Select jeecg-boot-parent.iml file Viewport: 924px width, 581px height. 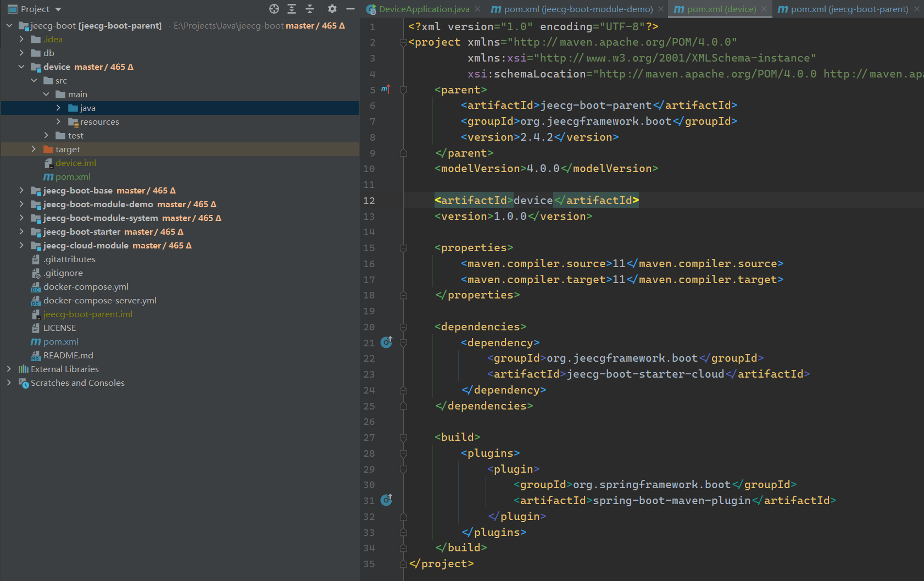[x=87, y=314]
